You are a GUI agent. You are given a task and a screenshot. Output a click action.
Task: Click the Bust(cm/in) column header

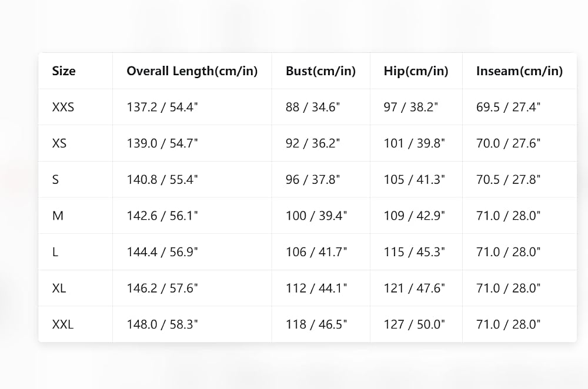click(x=320, y=71)
